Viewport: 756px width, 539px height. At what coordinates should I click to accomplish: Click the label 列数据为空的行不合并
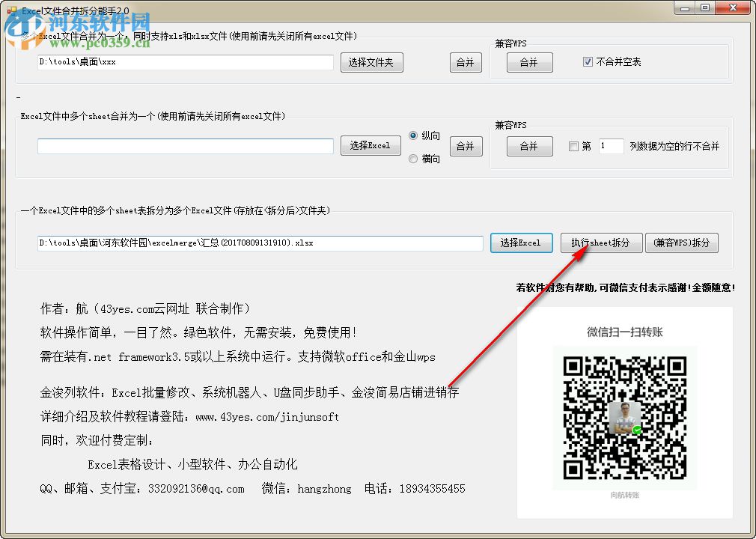tap(674, 146)
